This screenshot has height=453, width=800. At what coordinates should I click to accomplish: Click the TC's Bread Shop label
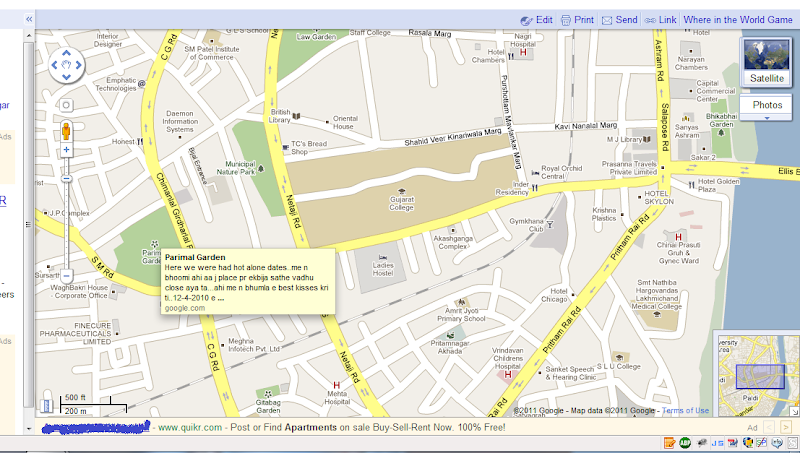click(309, 147)
